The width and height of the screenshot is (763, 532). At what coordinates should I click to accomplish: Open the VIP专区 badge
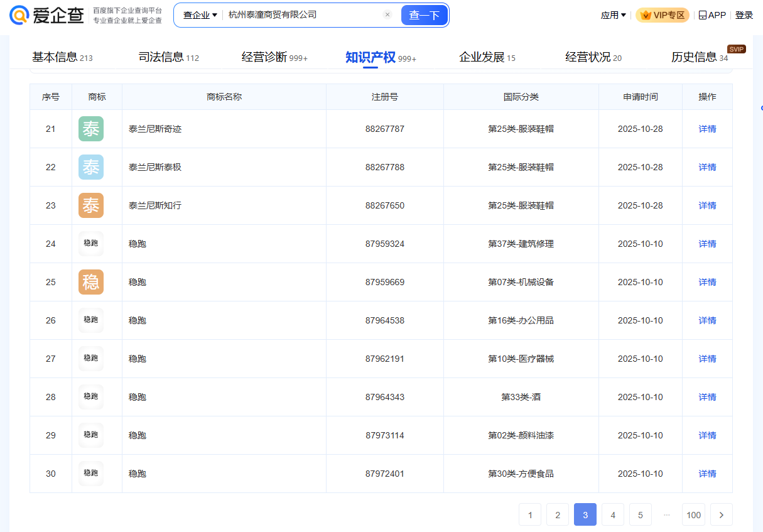tap(663, 15)
